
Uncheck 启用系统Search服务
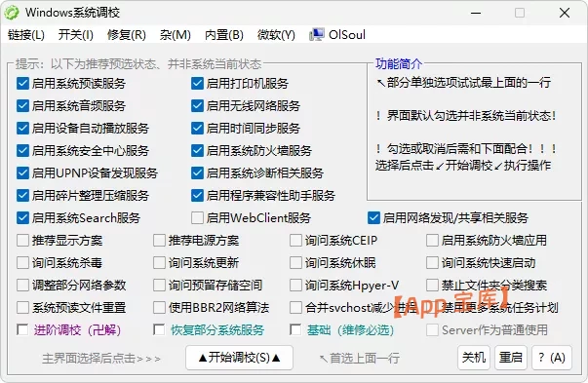[x=22, y=217]
